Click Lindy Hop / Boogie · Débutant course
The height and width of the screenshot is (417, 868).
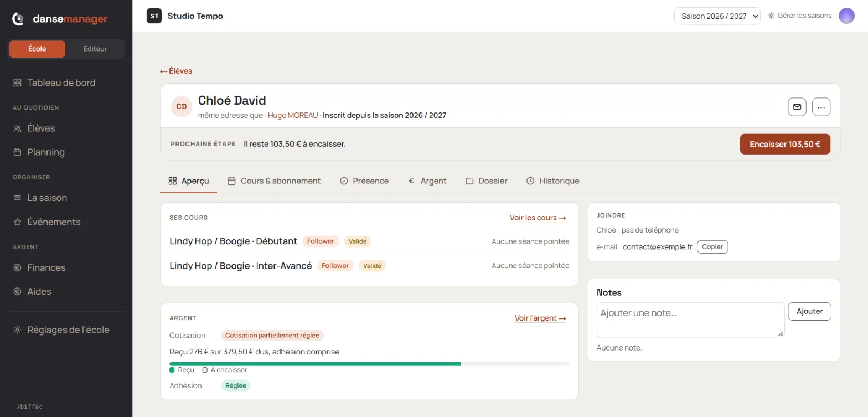point(233,241)
